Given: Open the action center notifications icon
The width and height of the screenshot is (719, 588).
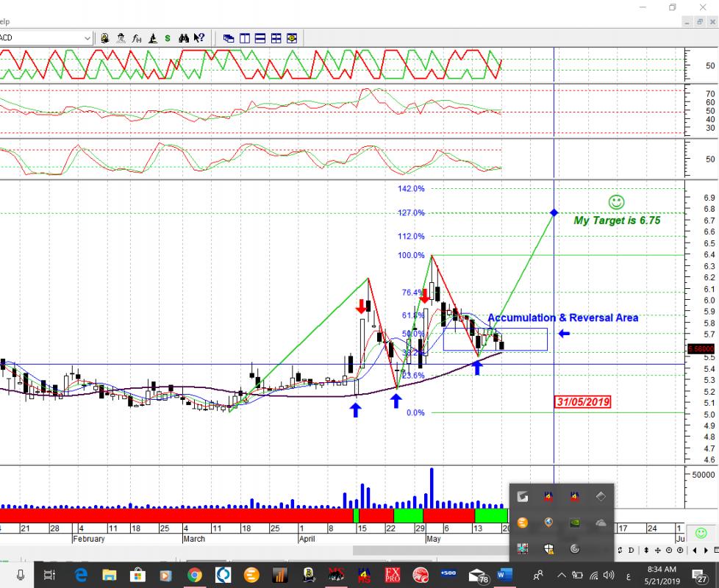Looking at the screenshot, I should [x=701, y=575].
